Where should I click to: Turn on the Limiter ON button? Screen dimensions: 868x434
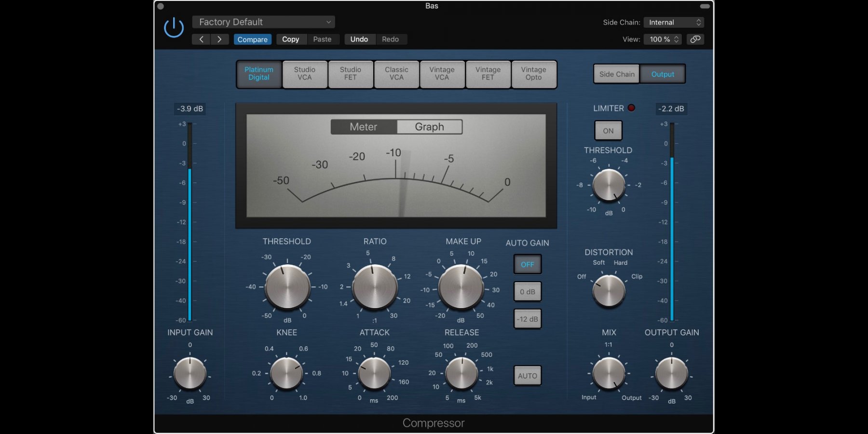608,131
